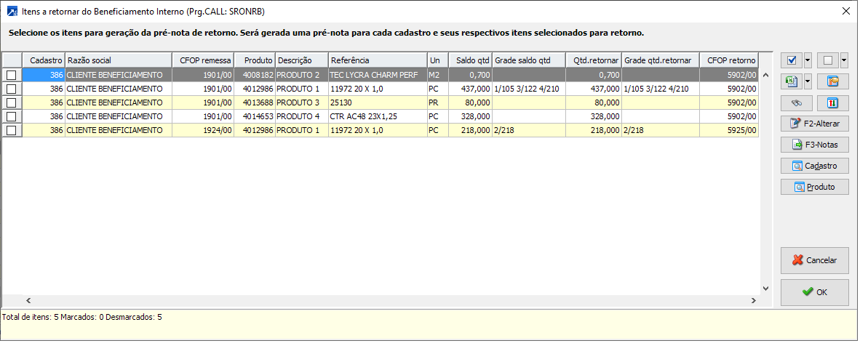This screenshot has width=868, height=346.
Task: Click the 328,000 Saldo qtd cell
Action: [x=470, y=116]
